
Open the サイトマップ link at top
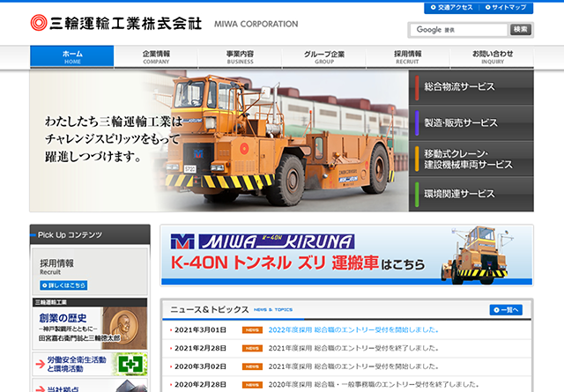508,7
